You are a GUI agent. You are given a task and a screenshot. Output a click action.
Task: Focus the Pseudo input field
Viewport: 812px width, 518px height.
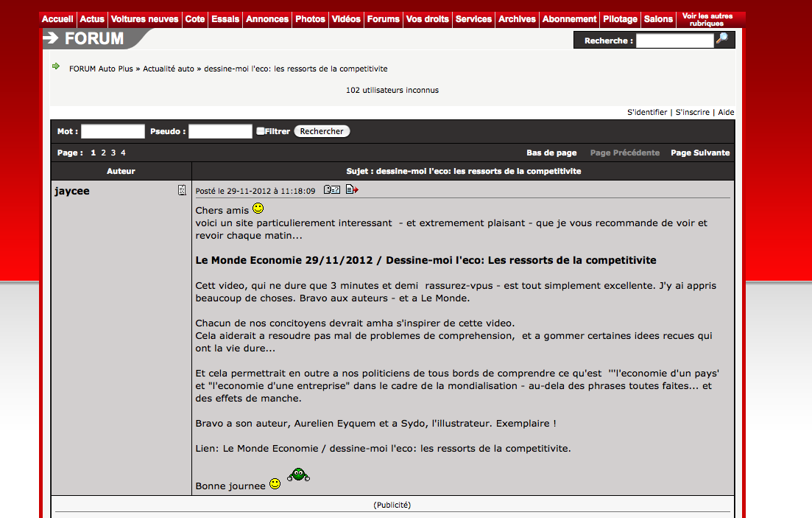[220, 131]
